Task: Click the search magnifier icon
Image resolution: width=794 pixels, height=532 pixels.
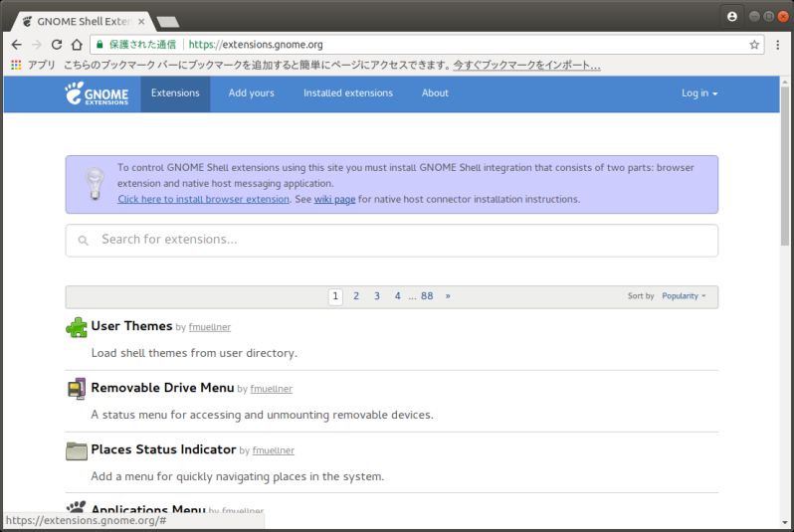Action: coord(84,241)
